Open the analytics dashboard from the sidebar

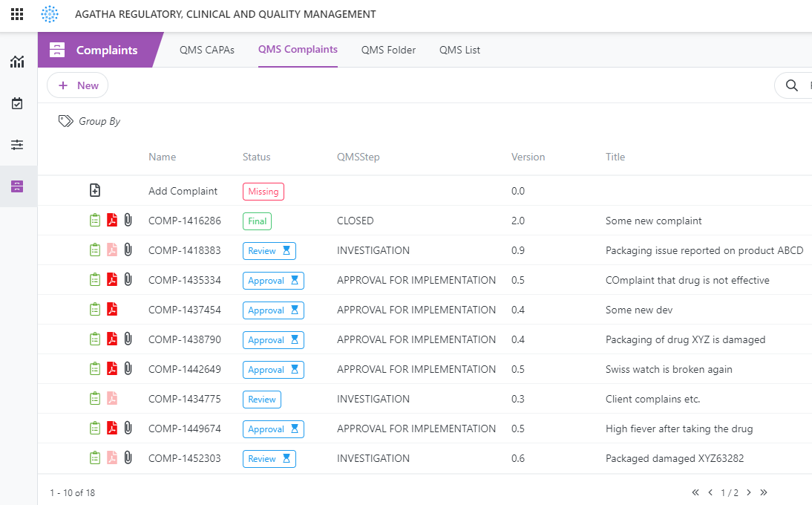(x=17, y=62)
